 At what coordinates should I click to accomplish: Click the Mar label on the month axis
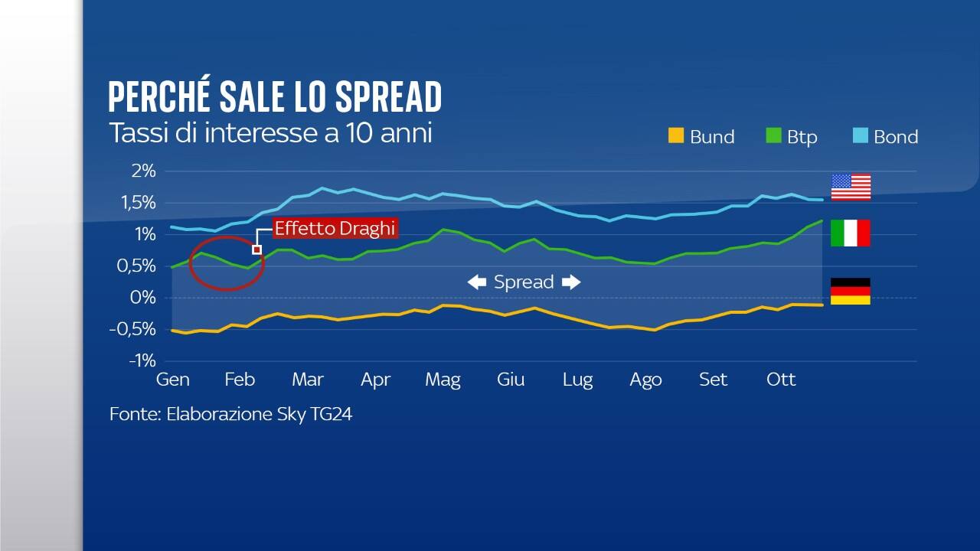(308, 380)
